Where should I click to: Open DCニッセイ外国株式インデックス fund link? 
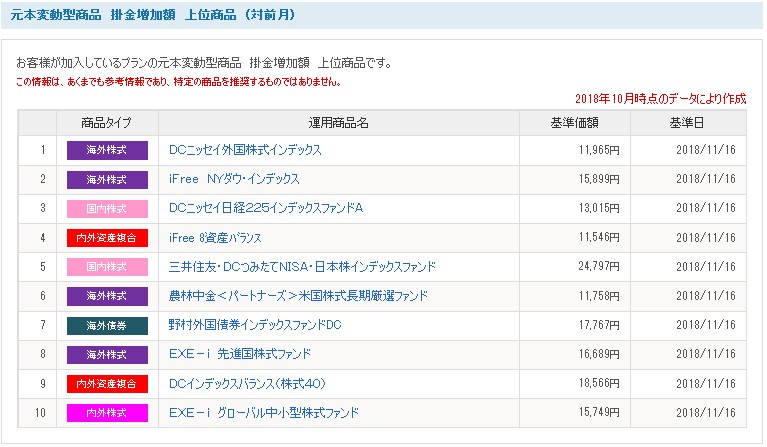click(x=245, y=150)
